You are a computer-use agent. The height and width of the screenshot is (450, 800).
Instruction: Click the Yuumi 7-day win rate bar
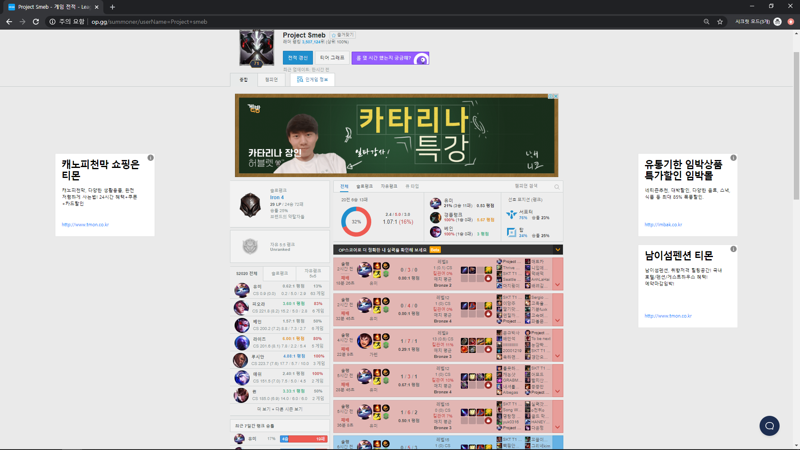[x=304, y=439]
